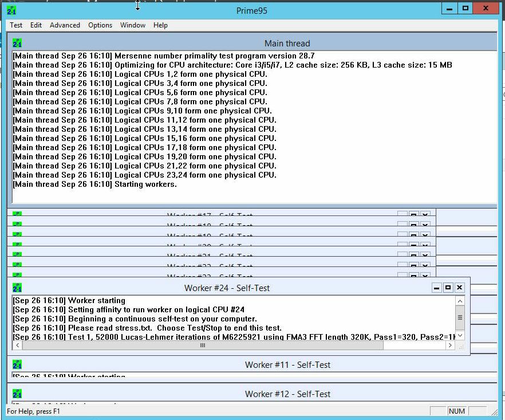Click the 'Logical CPUs 19,20' log line
Image resolution: width=505 pixels, height=420 pixels.
pos(144,156)
